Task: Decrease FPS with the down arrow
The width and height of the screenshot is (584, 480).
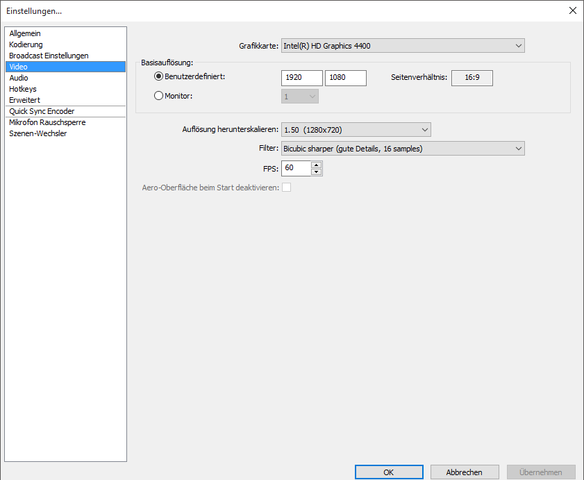Action: point(316,172)
